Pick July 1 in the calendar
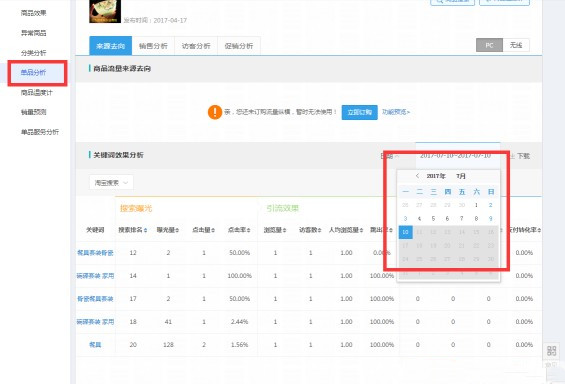Image resolution: width=565 pixels, height=384 pixels. (476, 205)
